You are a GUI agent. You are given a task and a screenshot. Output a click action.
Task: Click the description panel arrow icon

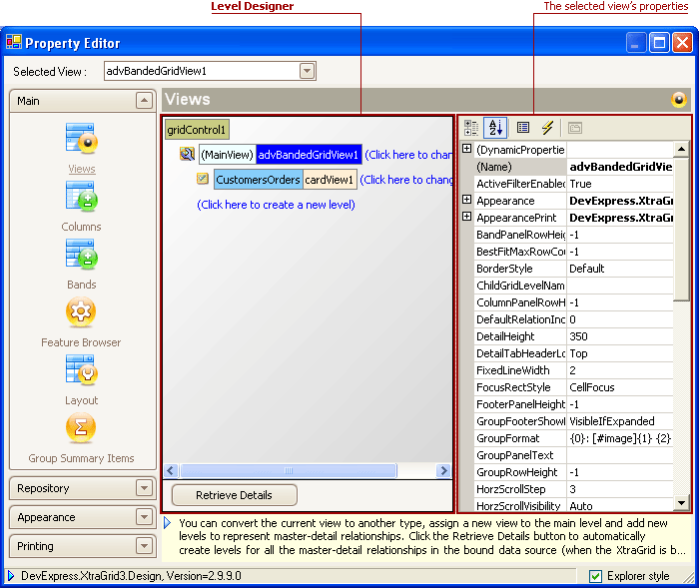coord(168,523)
